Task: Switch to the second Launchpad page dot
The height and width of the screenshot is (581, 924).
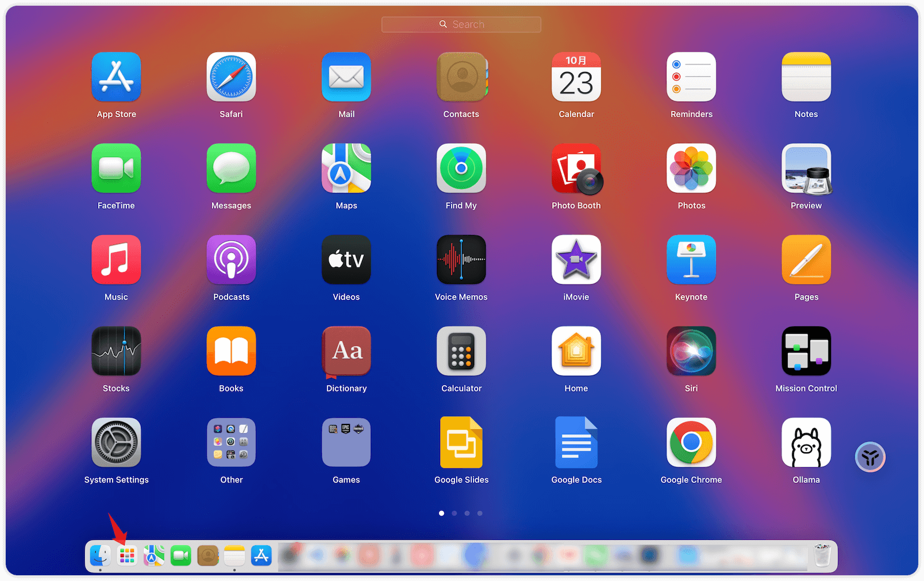Action: pos(454,513)
